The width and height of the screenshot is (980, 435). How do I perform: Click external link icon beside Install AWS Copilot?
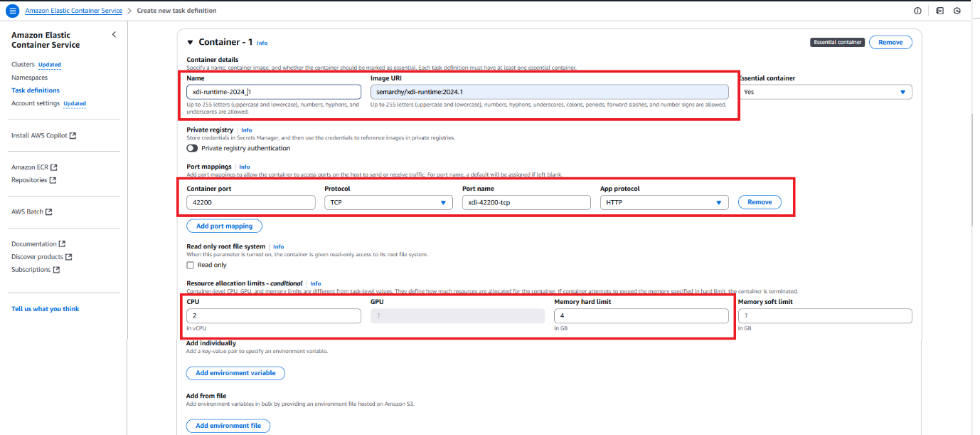73,135
